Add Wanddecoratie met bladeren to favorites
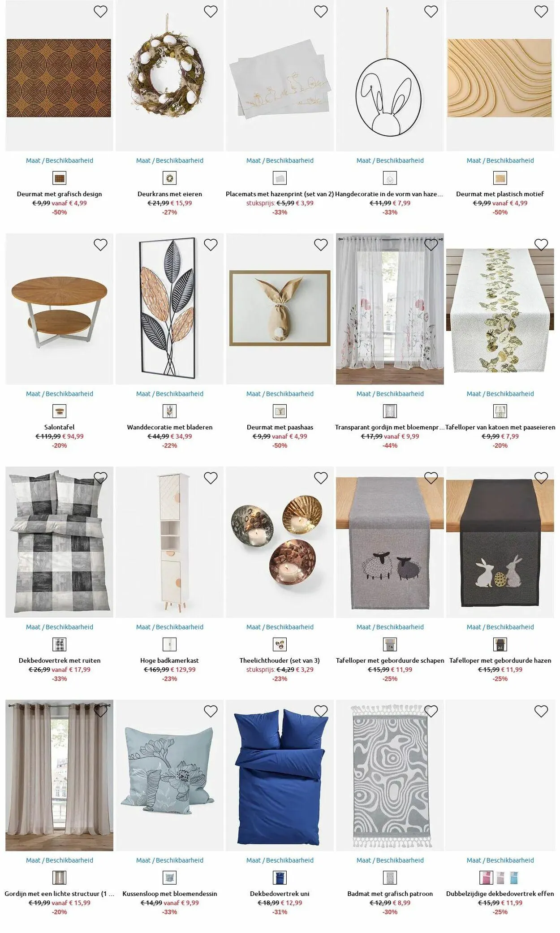 pos(211,245)
